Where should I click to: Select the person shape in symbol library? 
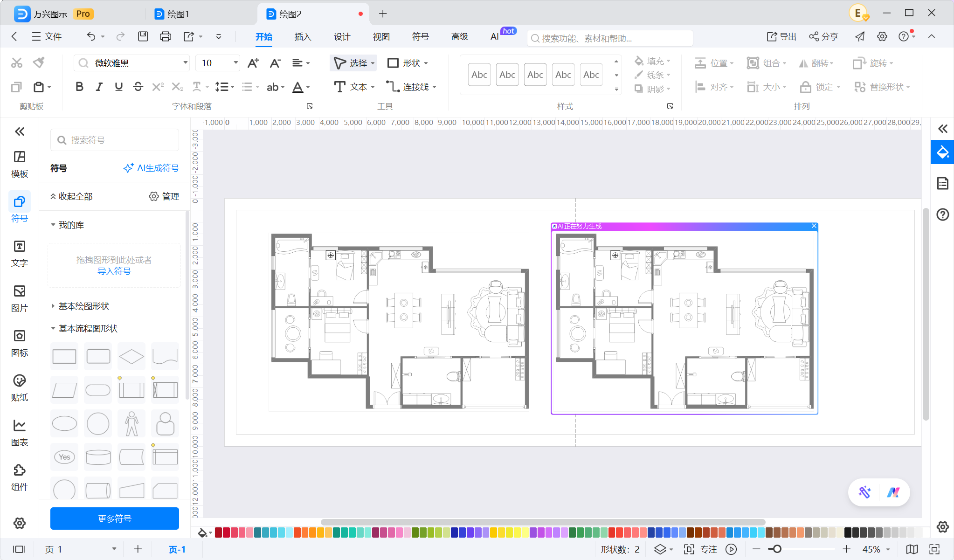click(131, 423)
